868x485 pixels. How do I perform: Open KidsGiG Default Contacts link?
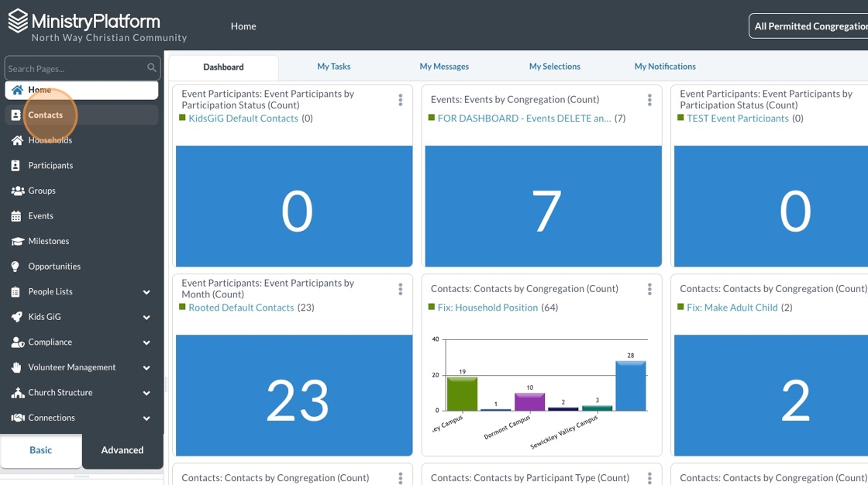(243, 118)
